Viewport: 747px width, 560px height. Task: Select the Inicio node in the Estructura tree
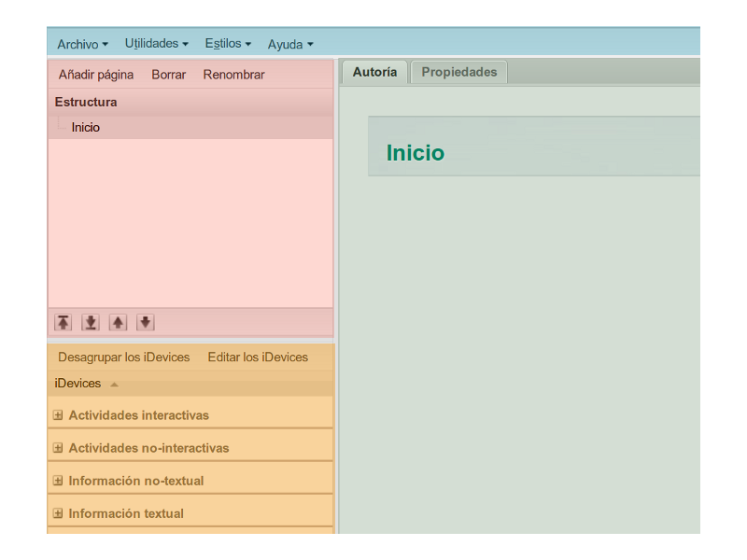[87, 126]
